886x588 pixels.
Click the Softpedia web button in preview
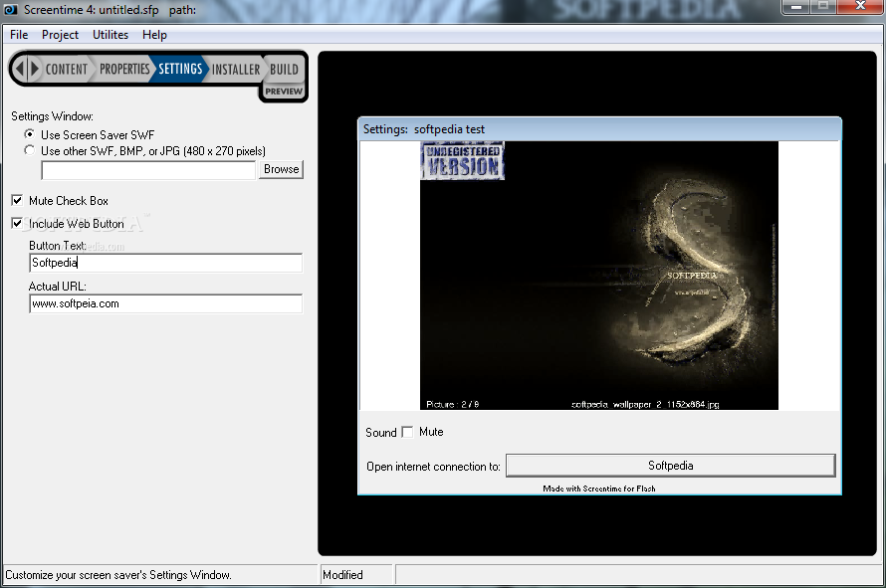coord(671,466)
